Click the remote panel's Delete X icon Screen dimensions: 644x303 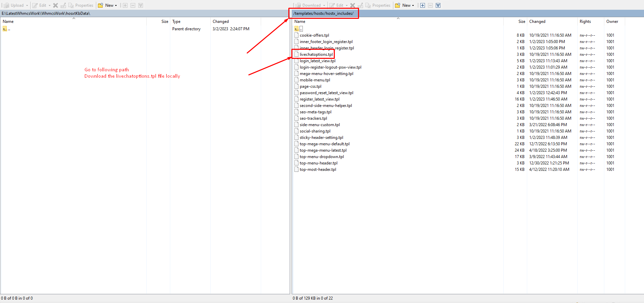pos(353,5)
